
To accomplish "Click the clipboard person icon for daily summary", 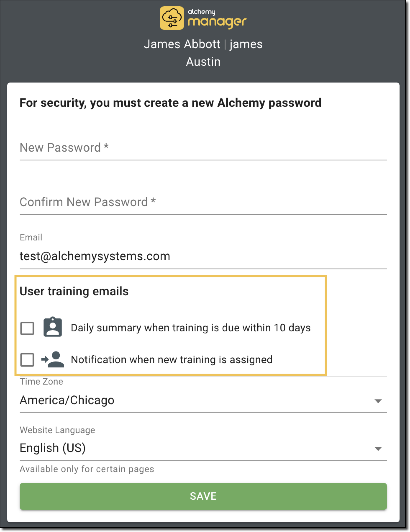I will click(x=53, y=327).
